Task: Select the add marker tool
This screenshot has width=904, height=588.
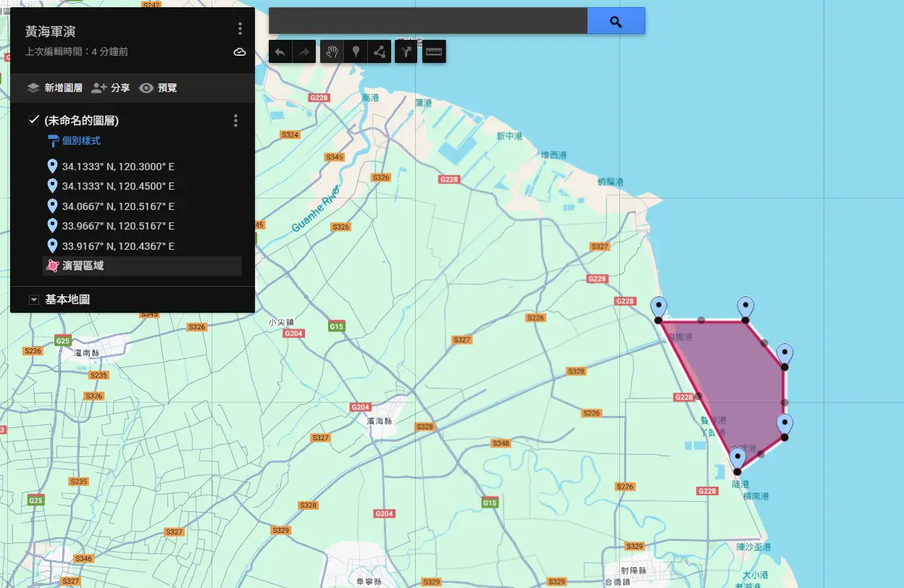Action: pyautogui.click(x=356, y=51)
